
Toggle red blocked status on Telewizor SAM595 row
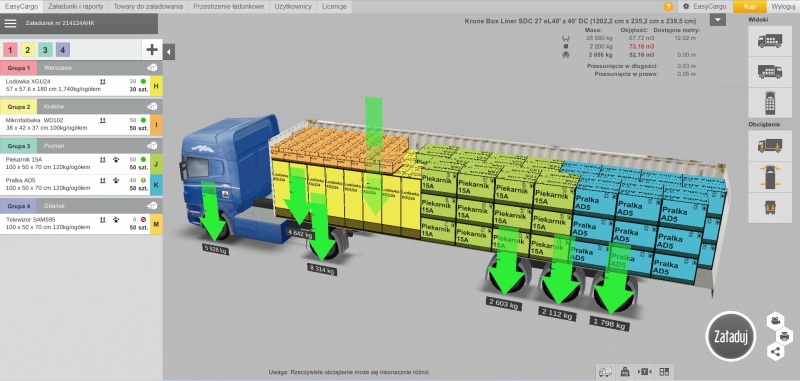pos(143,220)
